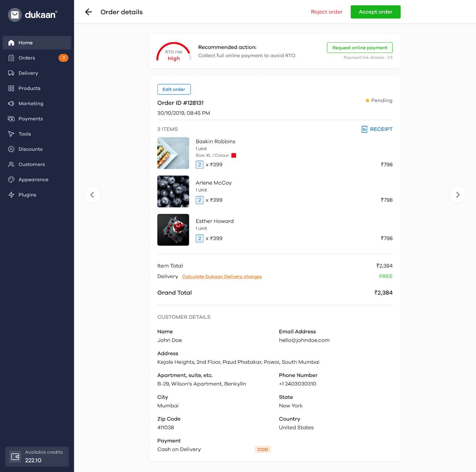
Task: Click the order date 30/10/2019, 08:45 PM
Action: [184, 113]
